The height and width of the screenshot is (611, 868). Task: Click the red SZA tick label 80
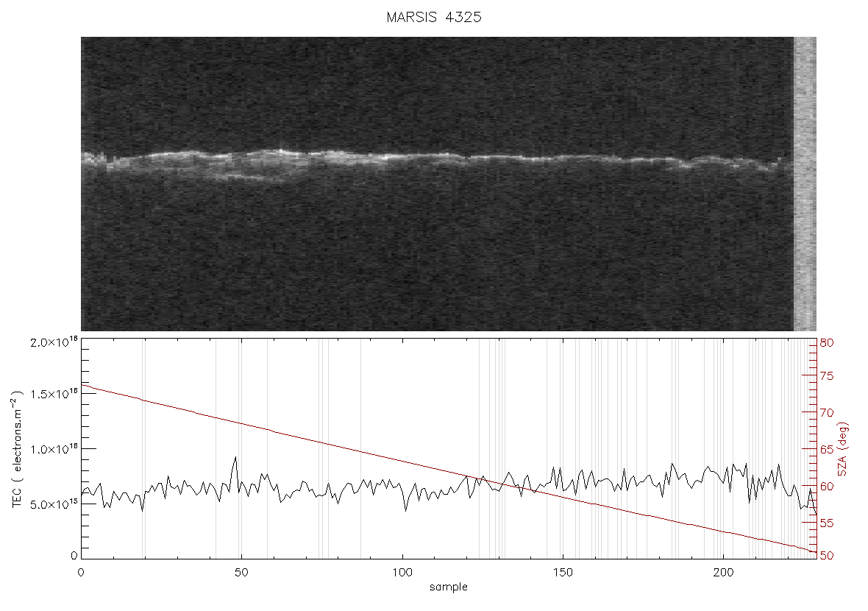(x=827, y=343)
